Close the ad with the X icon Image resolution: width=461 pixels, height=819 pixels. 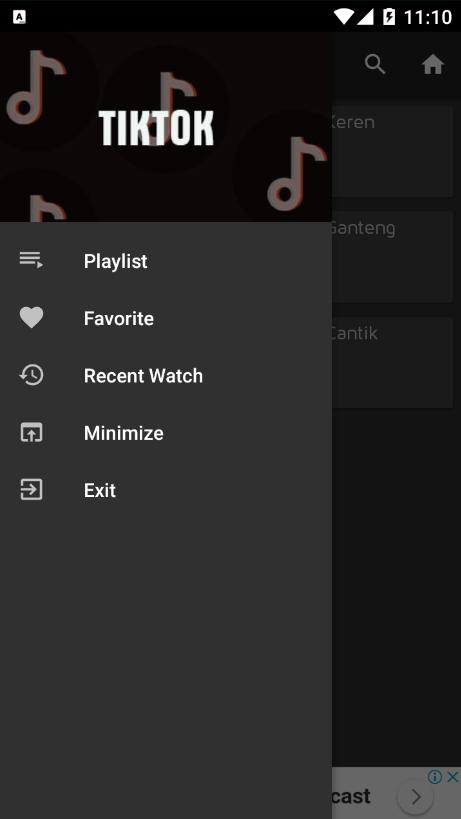click(453, 777)
